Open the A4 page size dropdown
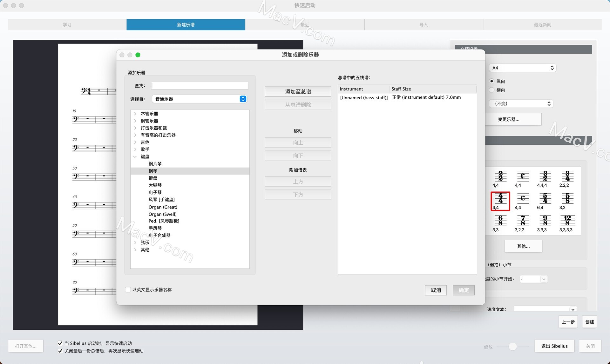Screen dimensions: 610x364 523,68
